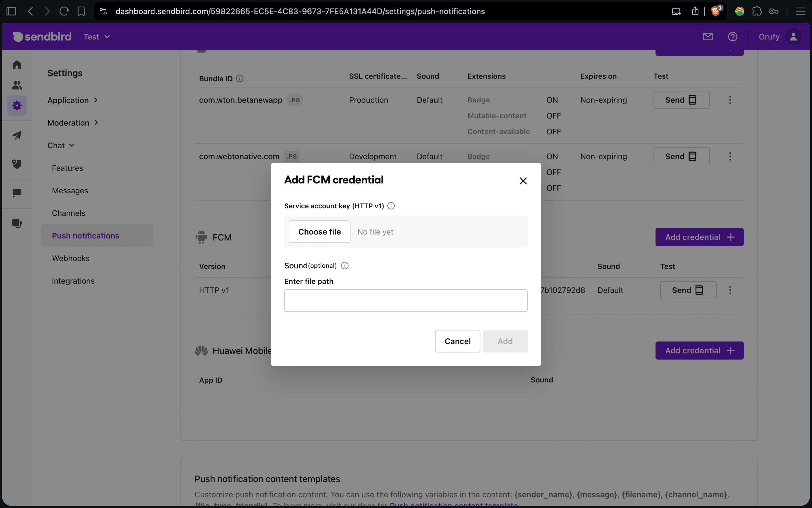Screen dimensions: 812x508
Task: Open the chat bubble icon in sidebar
Action: coord(17,193)
